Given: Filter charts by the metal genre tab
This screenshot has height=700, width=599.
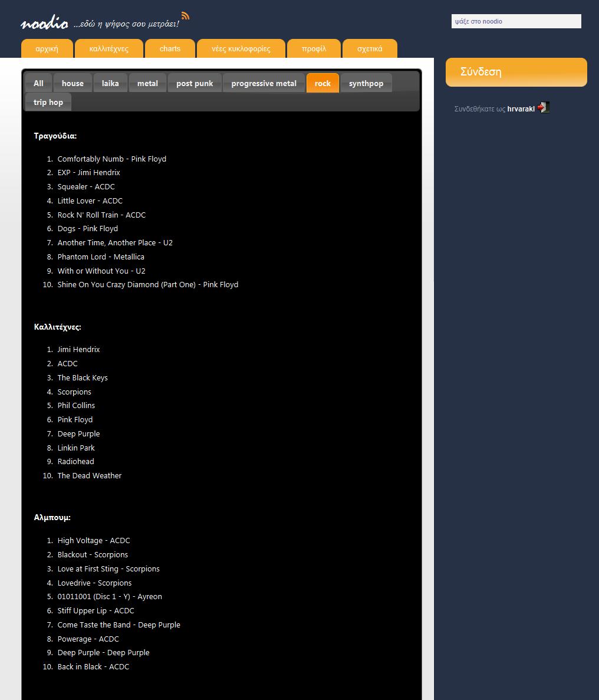Looking at the screenshot, I should click(x=148, y=83).
